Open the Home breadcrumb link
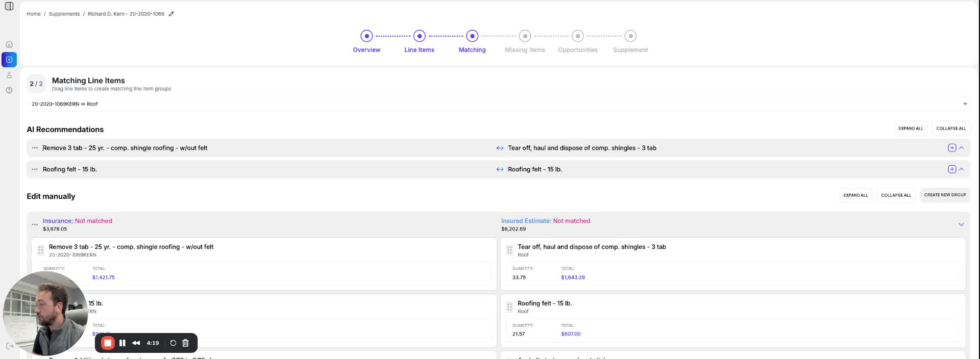 pyautogui.click(x=34, y=14)
